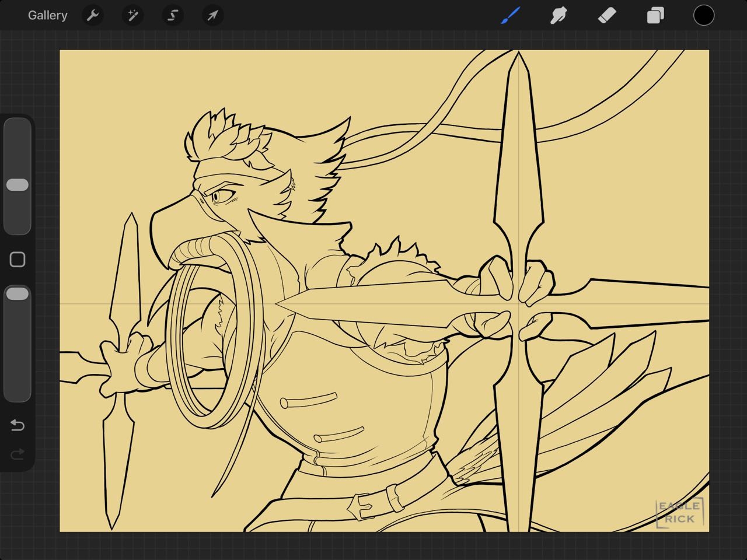Select the Brush tool
The image size is (747, 560).
tap(510, 15)
